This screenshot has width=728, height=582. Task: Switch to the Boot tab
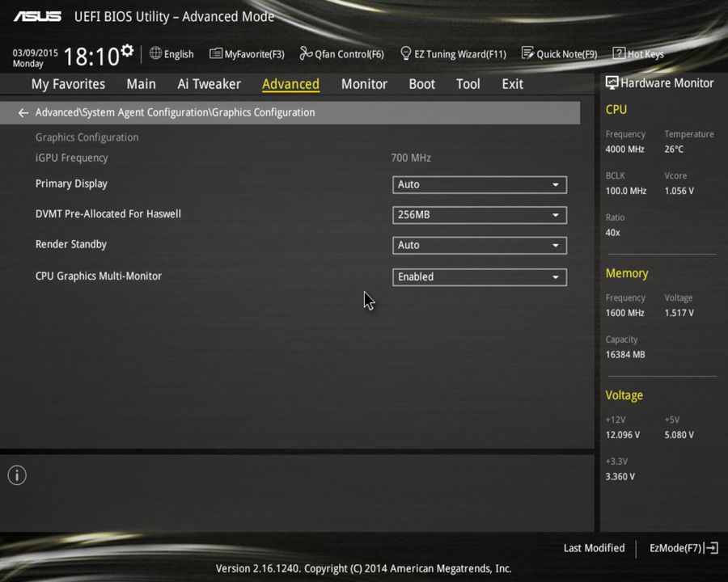click(x=421, y=83)
